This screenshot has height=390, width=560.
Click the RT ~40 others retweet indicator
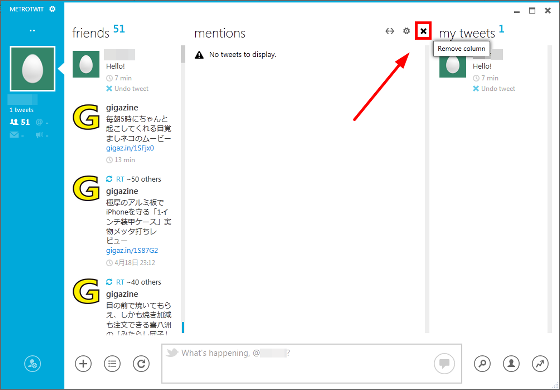coord(134,282)
